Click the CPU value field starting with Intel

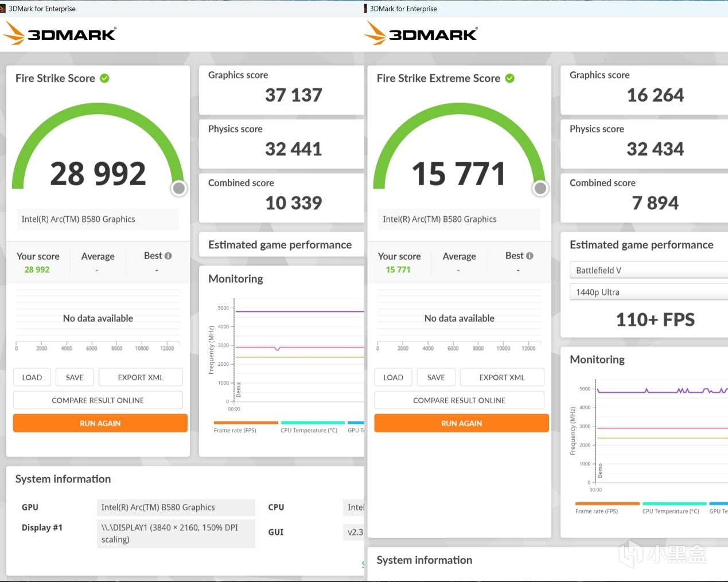[354, 507]
